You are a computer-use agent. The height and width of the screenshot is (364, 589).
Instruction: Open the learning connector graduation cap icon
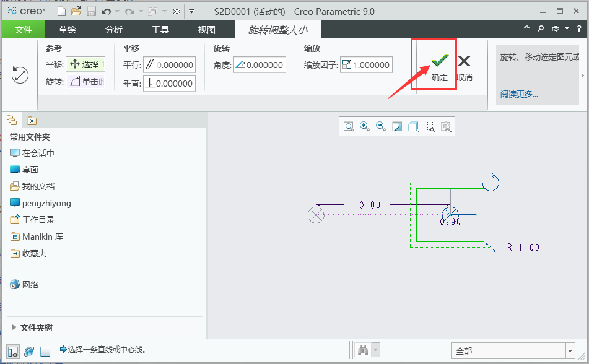pyautogui.click(x=555, y=28)
